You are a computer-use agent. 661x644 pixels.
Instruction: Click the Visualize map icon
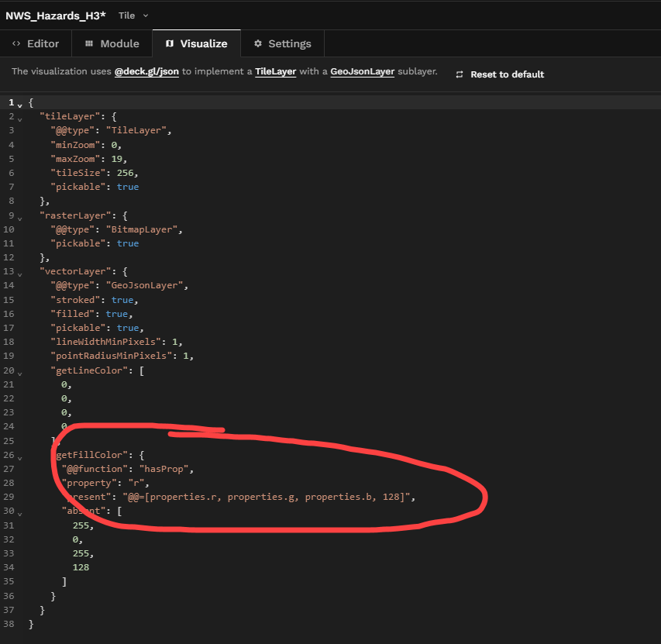(x=170, y=43)
